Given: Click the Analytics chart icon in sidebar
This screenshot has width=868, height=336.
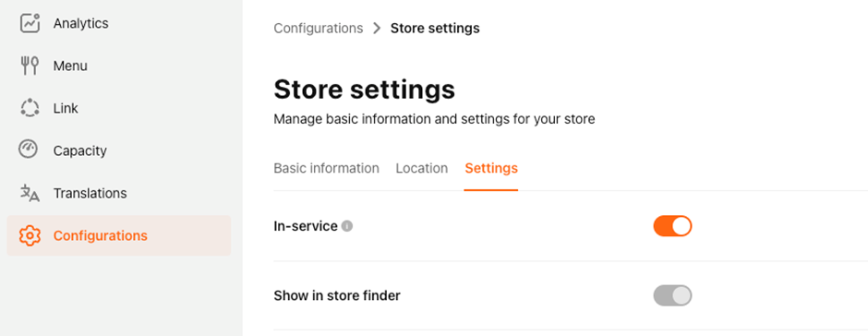Looking at the screenshot, I should 30,23.
